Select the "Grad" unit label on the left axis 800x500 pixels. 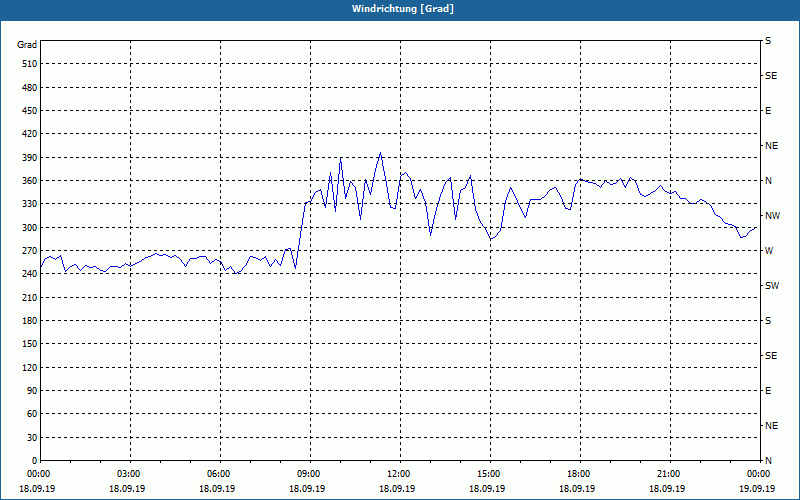[x=27, y=45]
